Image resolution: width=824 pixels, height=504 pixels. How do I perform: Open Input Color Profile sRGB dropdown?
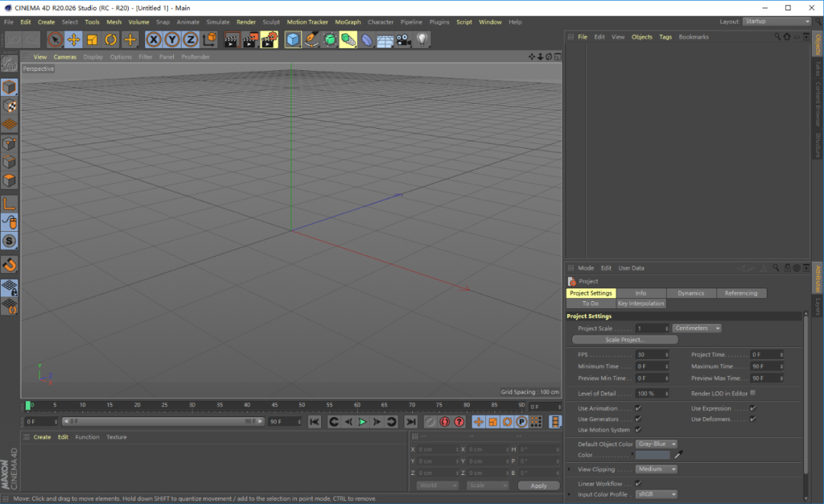point(656,494)
